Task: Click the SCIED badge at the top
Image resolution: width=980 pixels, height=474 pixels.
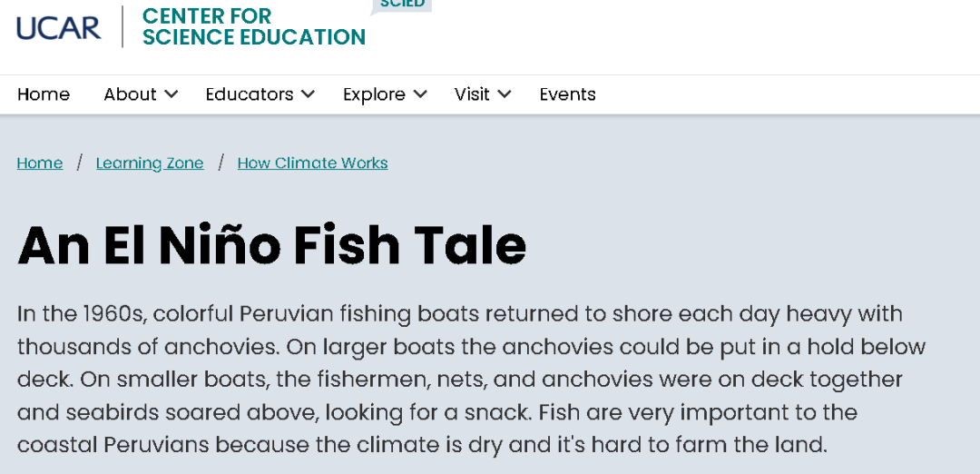Action: tap(401, 5)
